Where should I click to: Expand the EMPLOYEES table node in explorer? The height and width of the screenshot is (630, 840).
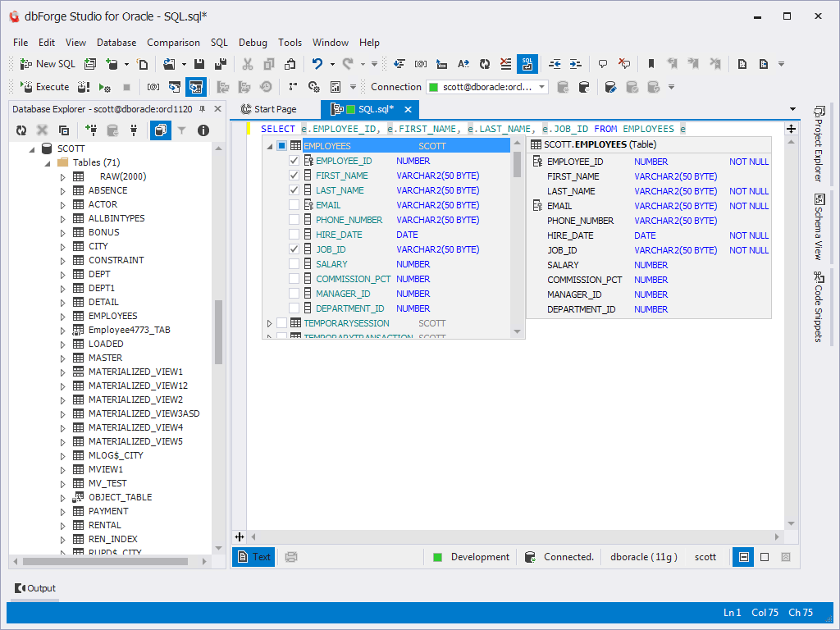[62, 316]
